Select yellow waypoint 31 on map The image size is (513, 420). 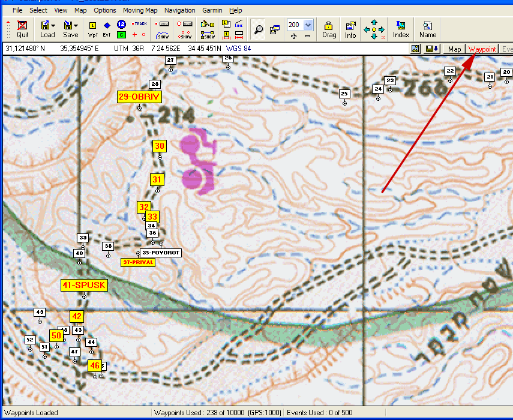pos(157,179)
